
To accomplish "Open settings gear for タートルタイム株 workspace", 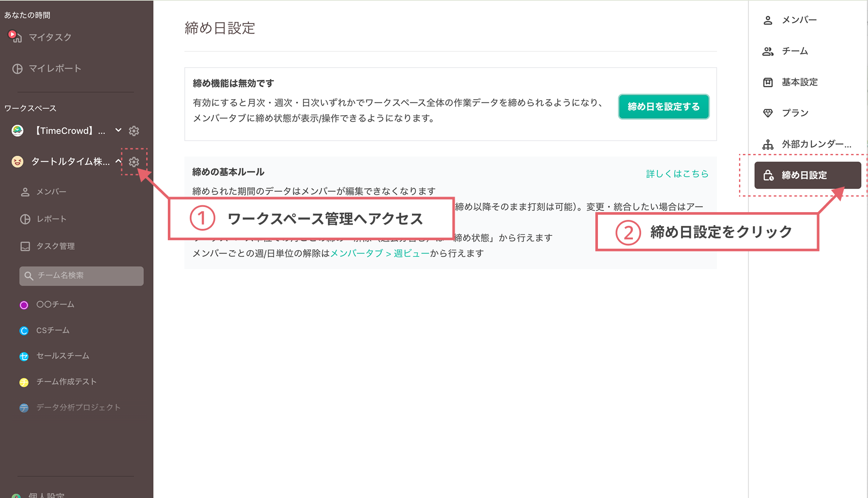I will [134, 162].
